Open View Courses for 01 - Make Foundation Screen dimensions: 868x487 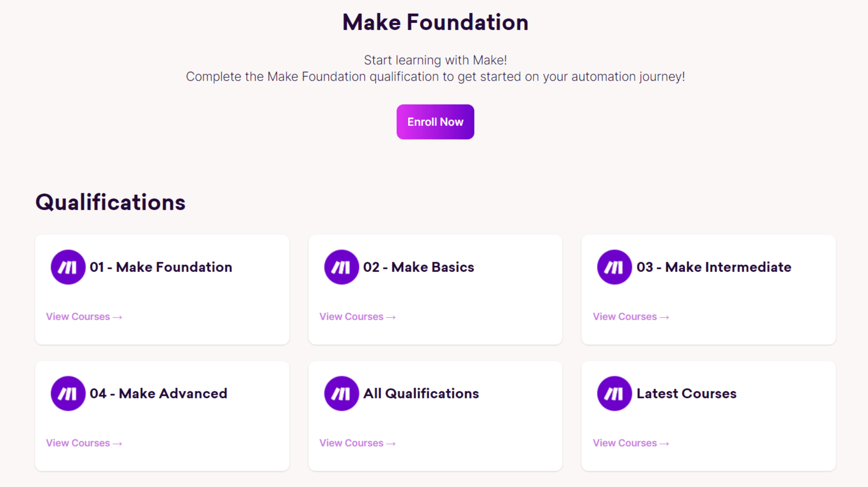coord(79,317)
